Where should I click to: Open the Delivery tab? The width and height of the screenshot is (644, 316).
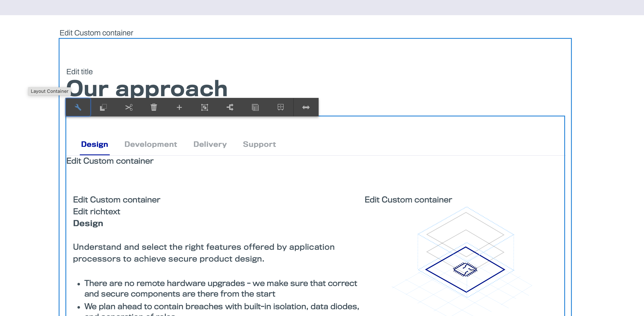pos(210,144)
